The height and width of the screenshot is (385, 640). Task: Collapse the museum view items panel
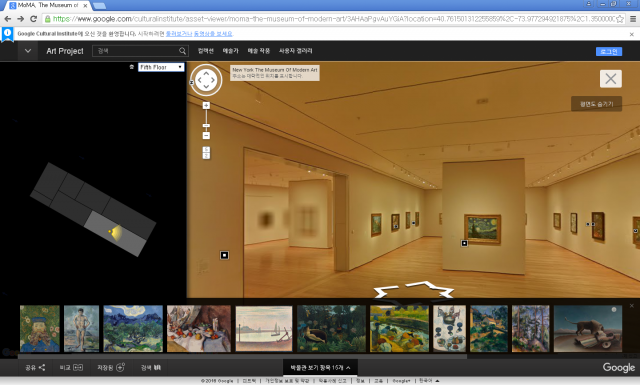(x=320, y=367)
